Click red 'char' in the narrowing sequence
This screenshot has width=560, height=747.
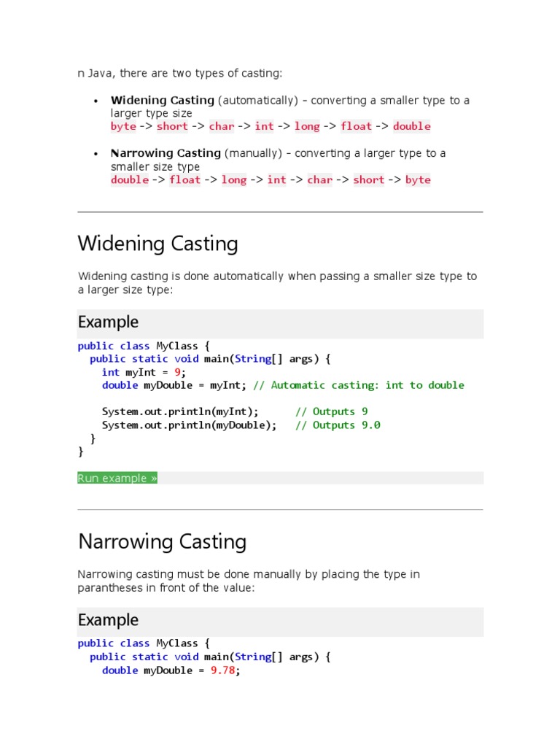click(x=319, y=180)
